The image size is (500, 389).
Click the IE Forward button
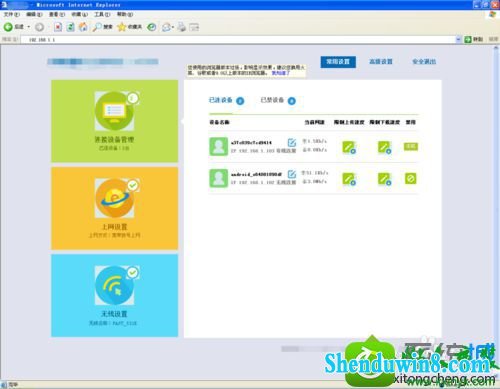39,27
